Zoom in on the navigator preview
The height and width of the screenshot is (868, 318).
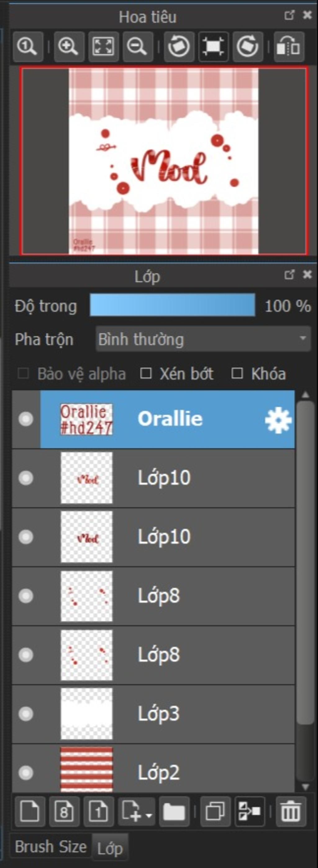click(x=69, y=47)
